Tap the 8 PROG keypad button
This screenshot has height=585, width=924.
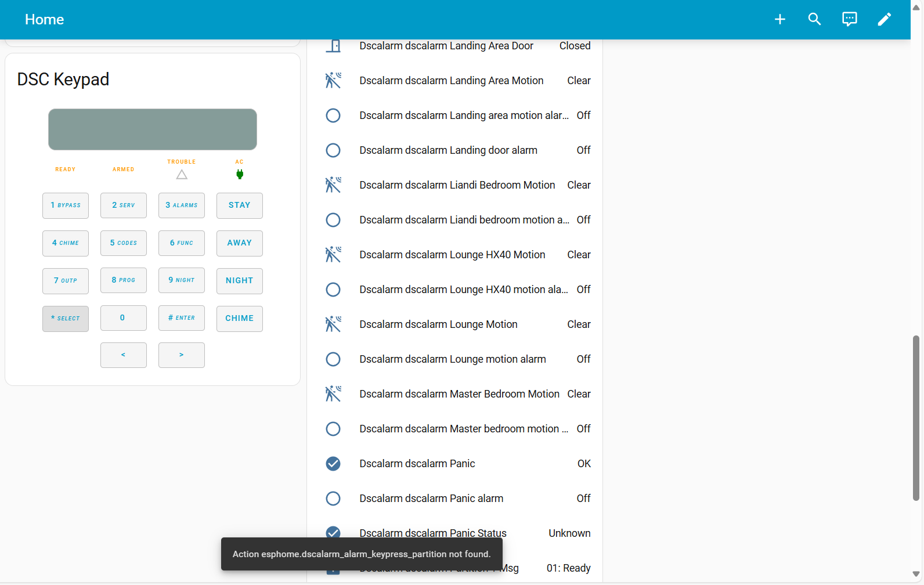(x=124, y=280)
